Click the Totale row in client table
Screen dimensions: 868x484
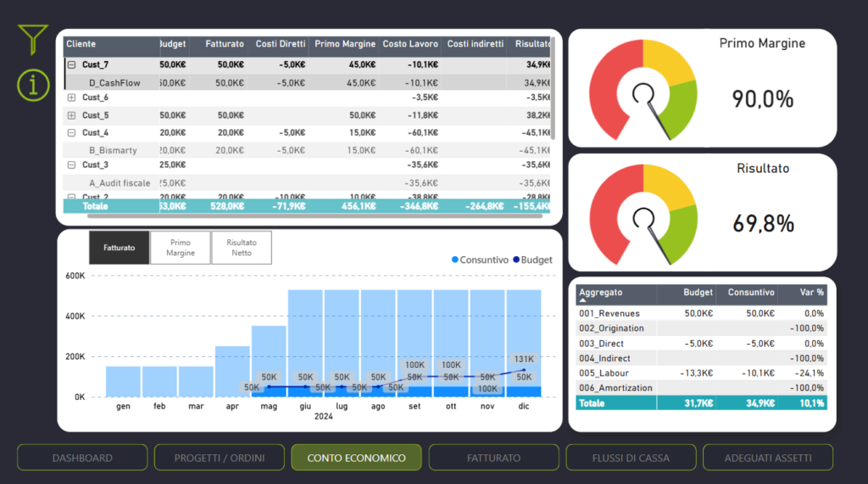(307, 206)
